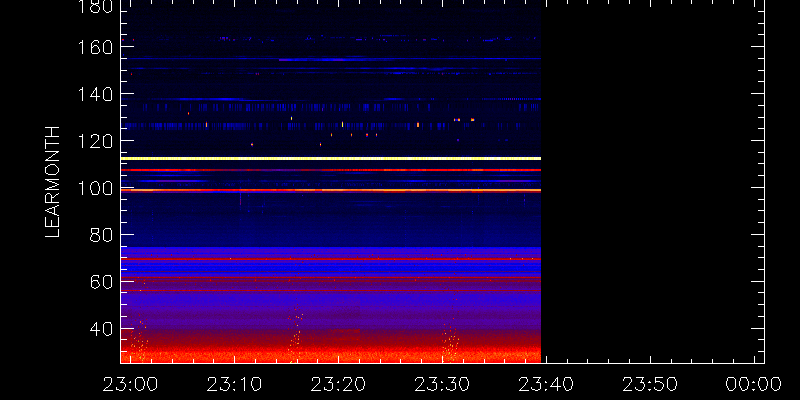Click the 160 frequency tick label

pos(95,47)
